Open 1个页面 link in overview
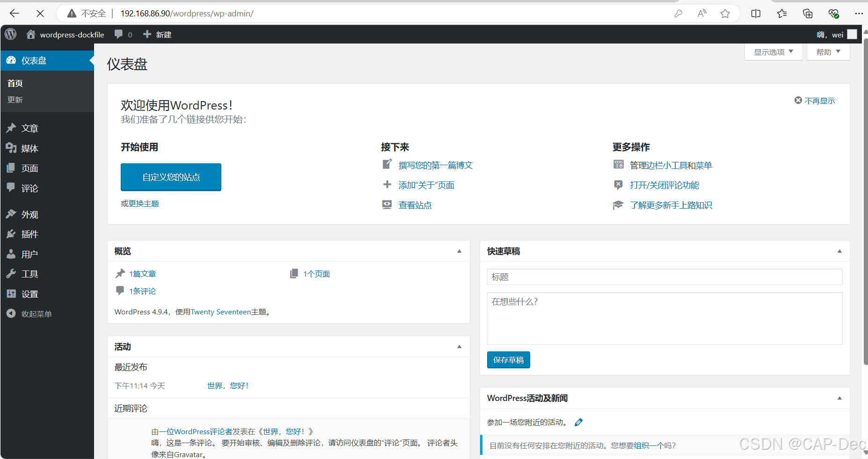Screen dimensions: 868x459 click(316, 274)
